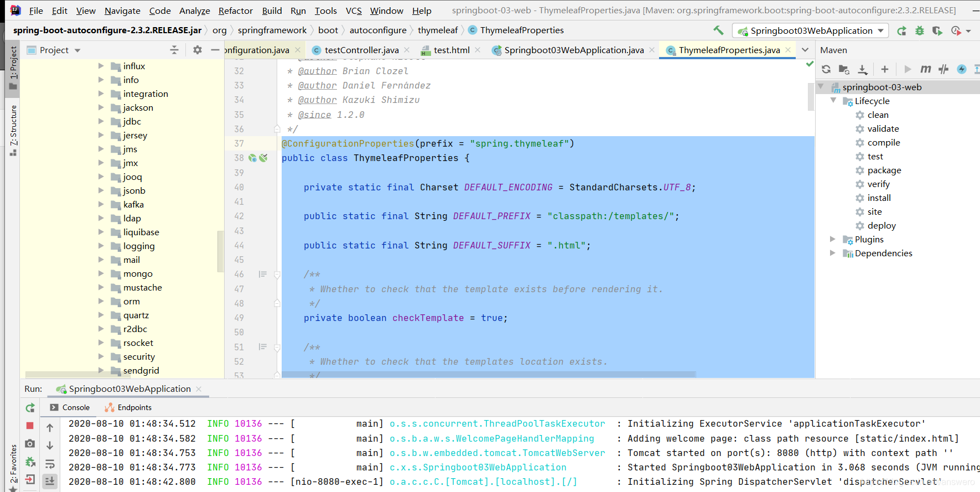The width and height of the screenshot is (980, 492).
Task: Select Maven 'clean' lifecycle goal
Action: coord(878,115)
